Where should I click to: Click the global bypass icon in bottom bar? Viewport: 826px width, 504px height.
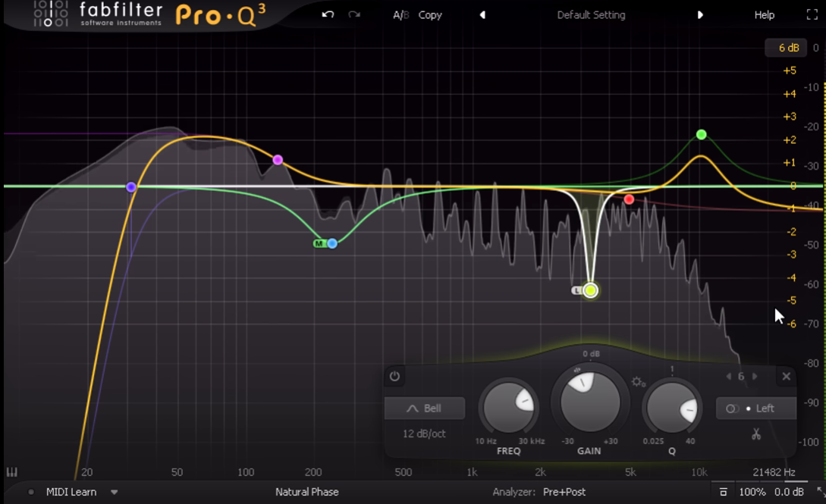pos(724,493)
